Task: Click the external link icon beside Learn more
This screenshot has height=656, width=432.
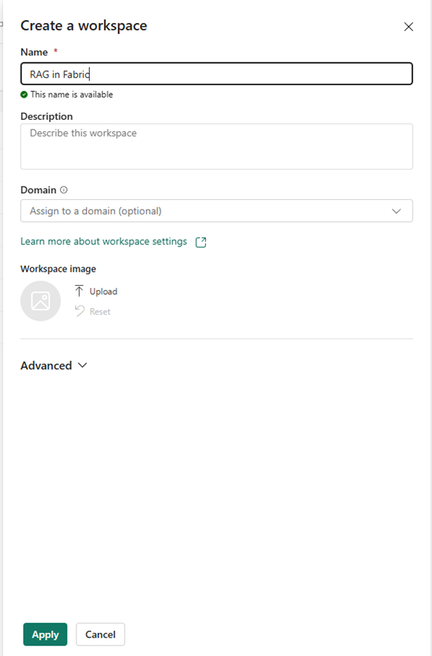Action: tap(201, 242)
